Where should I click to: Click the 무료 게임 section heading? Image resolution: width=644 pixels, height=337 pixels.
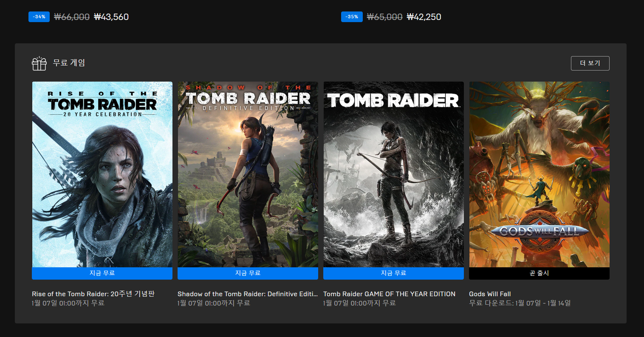pos(69,63)
